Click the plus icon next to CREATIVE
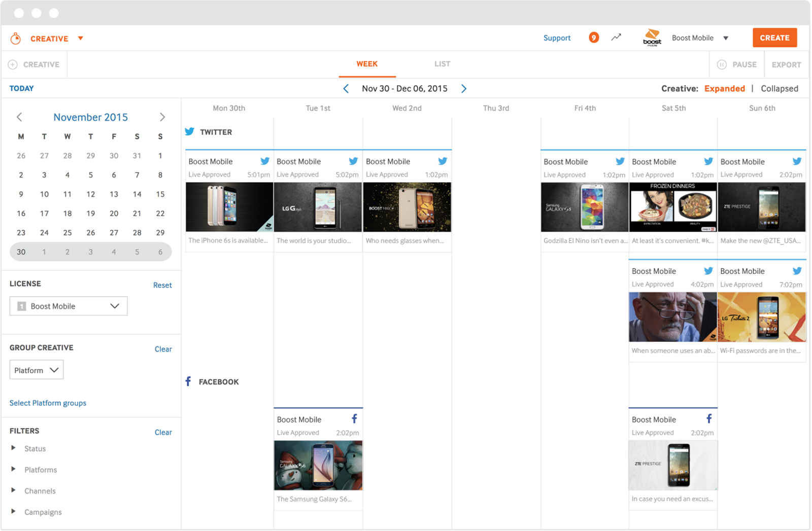 tap(13, 64)
